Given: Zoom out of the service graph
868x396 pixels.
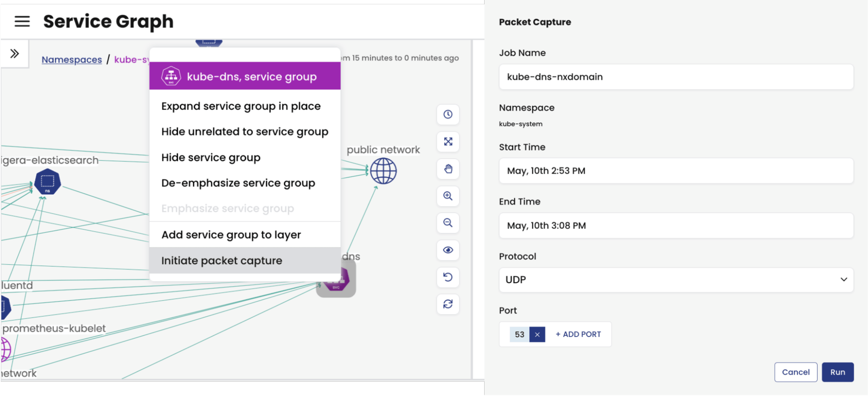Looking at the screenshot, I should point(448,223).
